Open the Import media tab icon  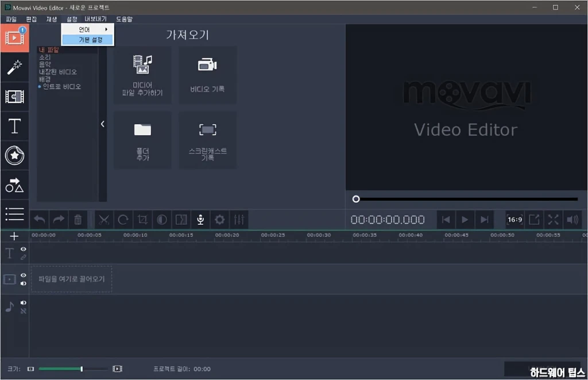tap(14, 38)
